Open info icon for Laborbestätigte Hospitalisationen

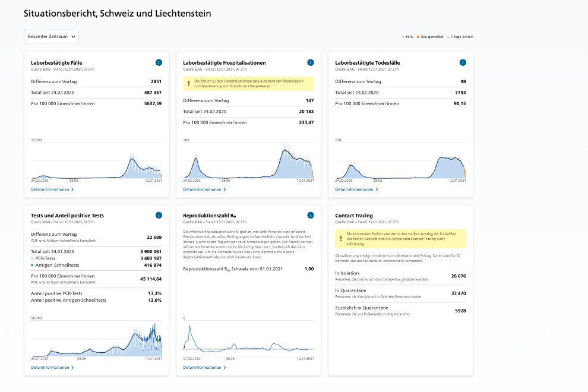(x=311, y=62)
